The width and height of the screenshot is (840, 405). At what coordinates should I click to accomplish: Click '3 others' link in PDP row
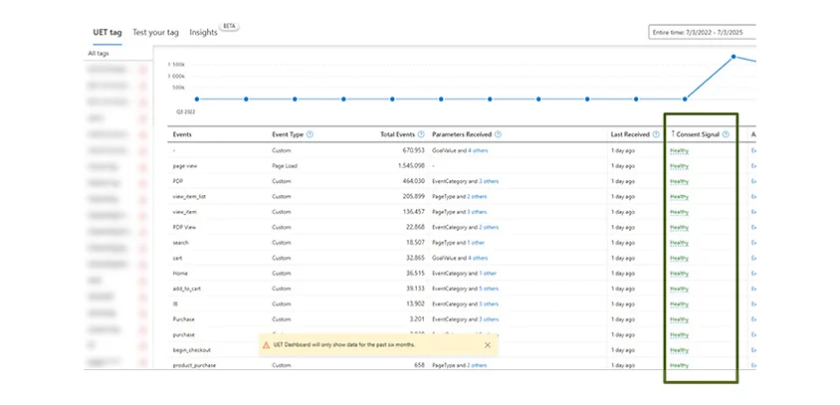[488, 181]
